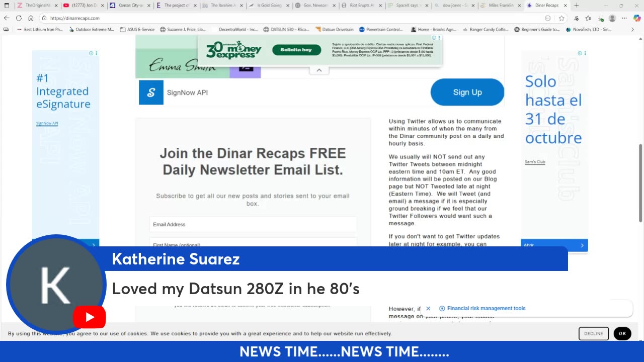
Task: Open the favorites list icon
Action: pos(588,18)
